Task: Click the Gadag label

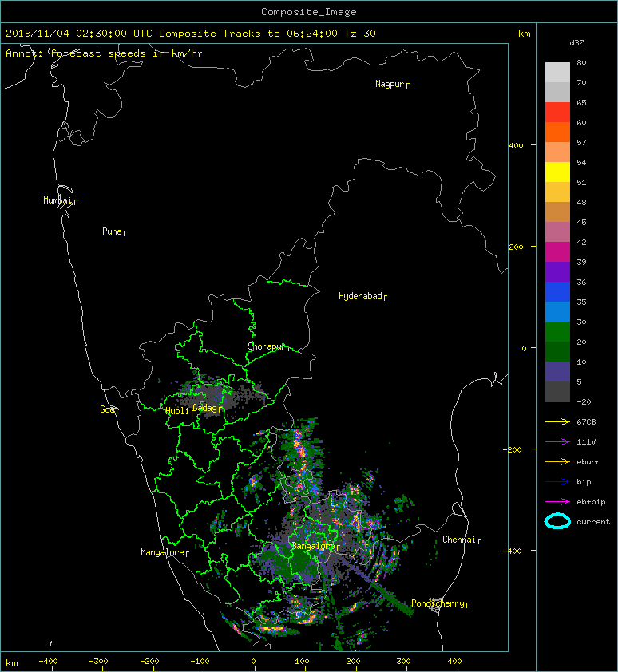Action: [205, 408]
